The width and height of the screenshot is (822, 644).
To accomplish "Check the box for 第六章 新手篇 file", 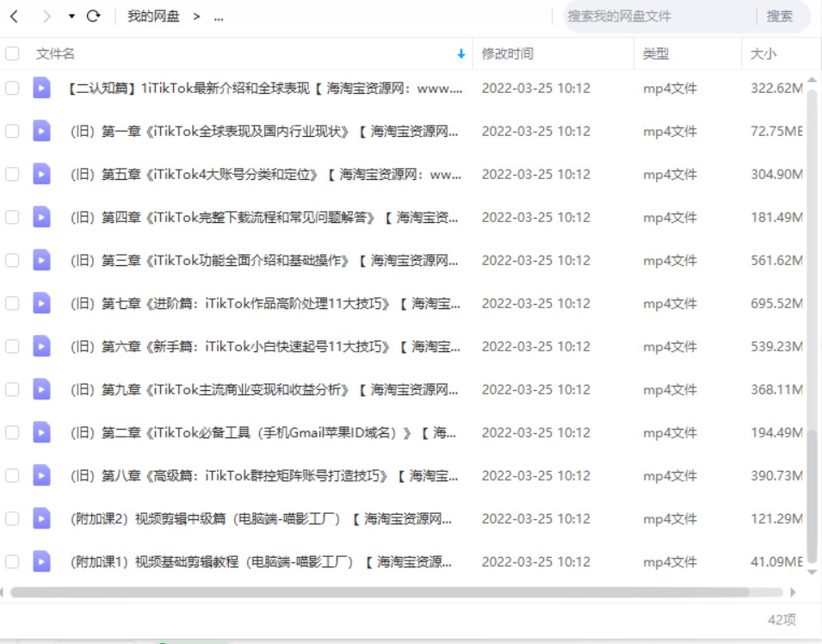I will [12, 346].
